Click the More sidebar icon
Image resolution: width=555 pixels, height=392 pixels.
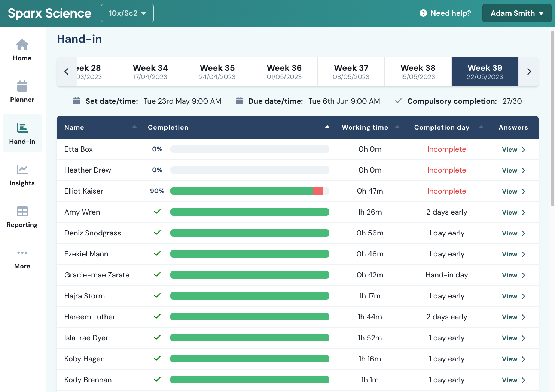(22, 258)
